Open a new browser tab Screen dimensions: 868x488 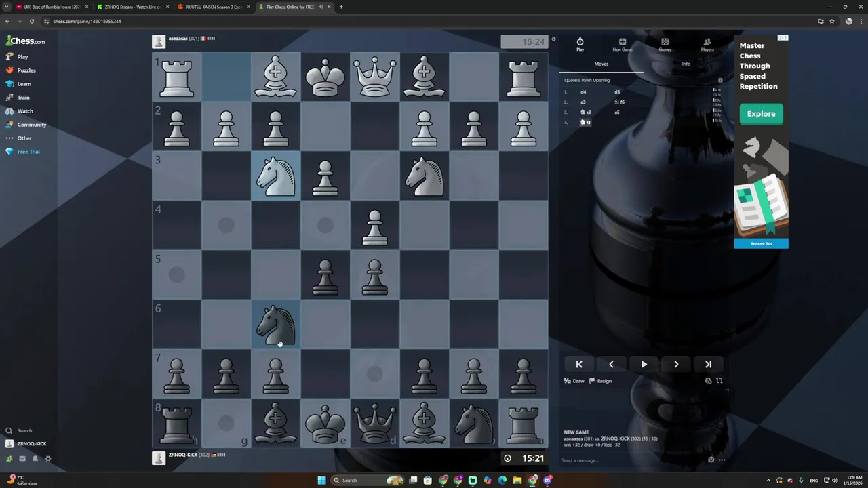(x=341, y=7)
